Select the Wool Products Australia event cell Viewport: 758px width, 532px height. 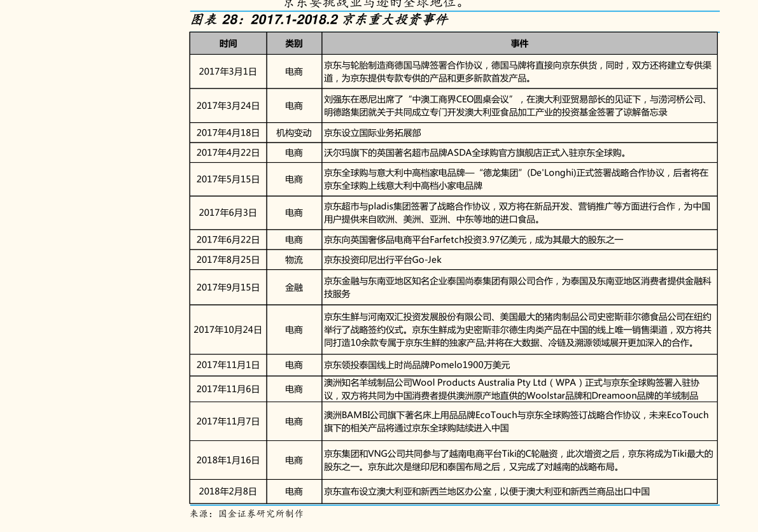tap(520, 389)
